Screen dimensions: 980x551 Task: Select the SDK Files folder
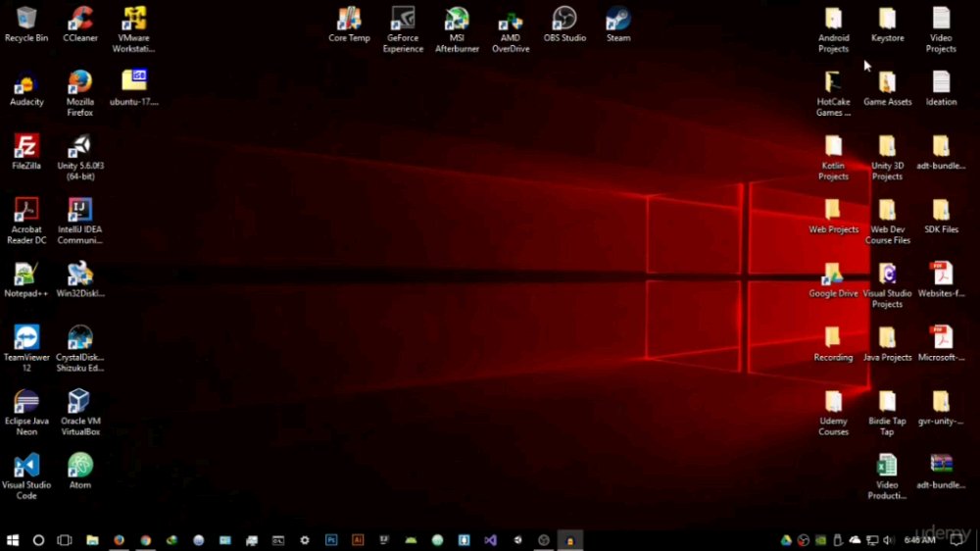point(941,216)
